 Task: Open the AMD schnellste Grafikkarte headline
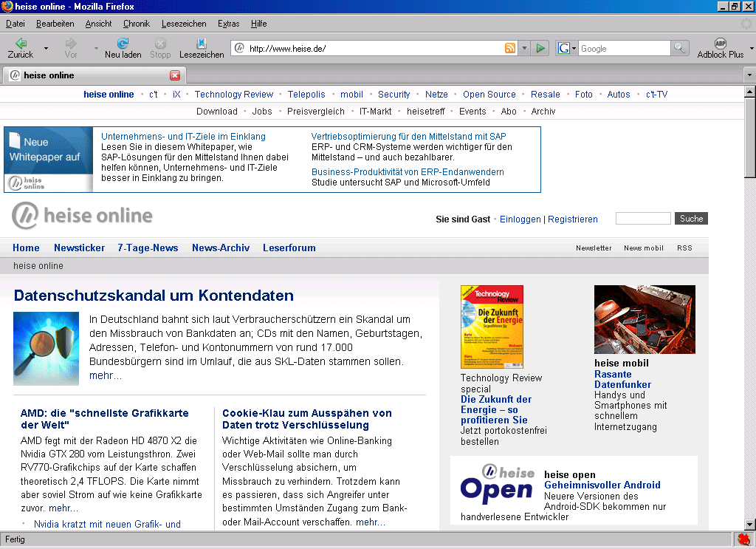point(105,419)
